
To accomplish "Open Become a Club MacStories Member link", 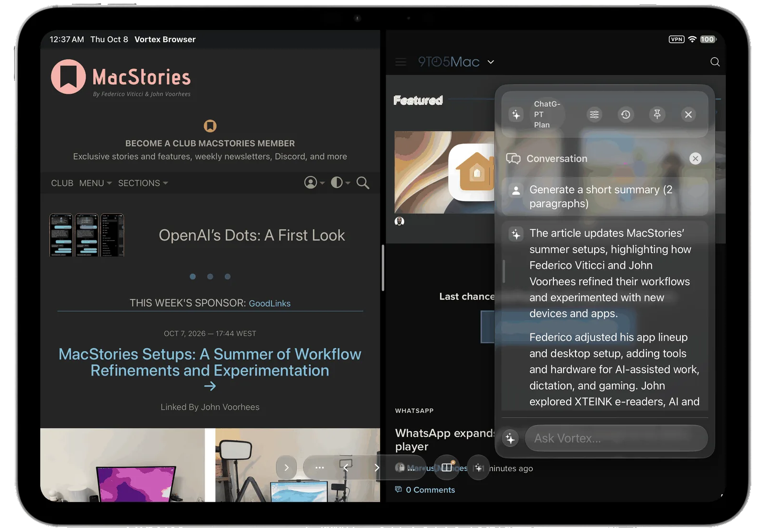I will tap(210, 144).
